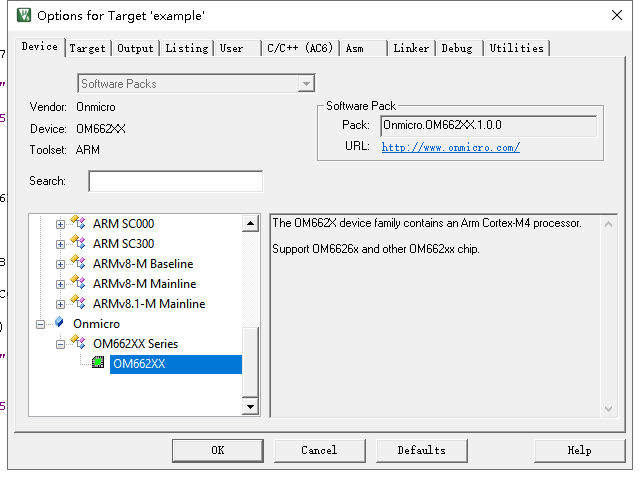The width and height of the screenshot is (640, 477).
Task: Expand the ARM SC300 tree node
Action: (60, 244)
